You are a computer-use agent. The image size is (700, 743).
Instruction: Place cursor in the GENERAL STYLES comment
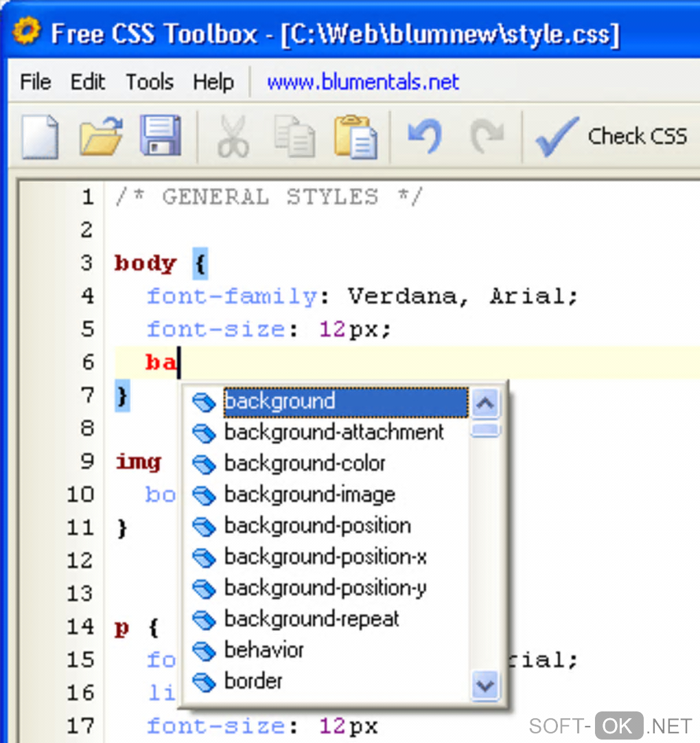[x=268, y=197]
